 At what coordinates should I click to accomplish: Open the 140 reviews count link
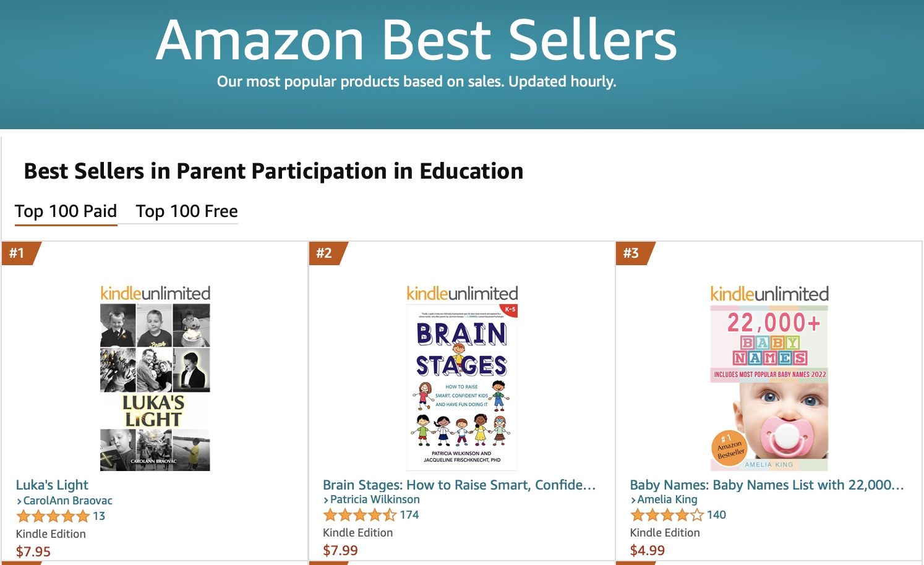[716, 515]
